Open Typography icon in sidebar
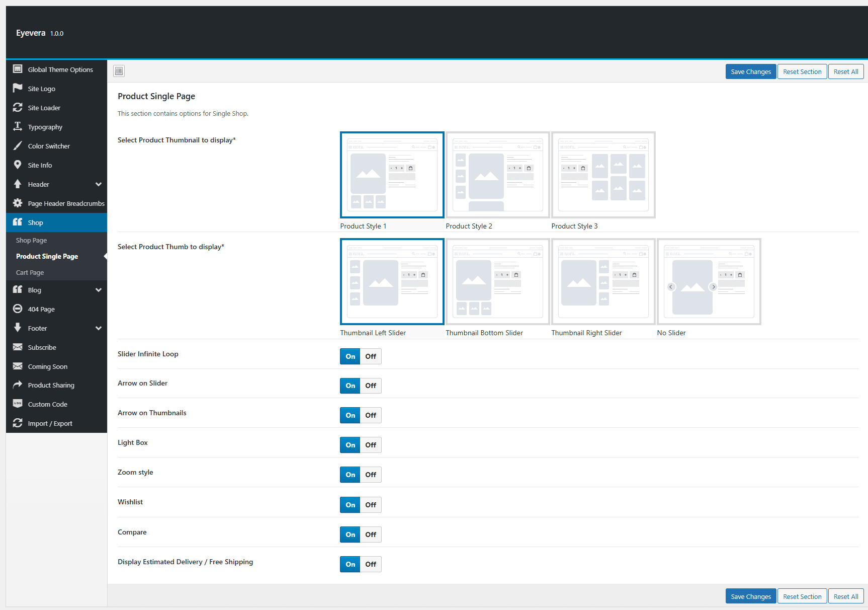868x610 pixels. pyautogui.click(x=18, y=126)
